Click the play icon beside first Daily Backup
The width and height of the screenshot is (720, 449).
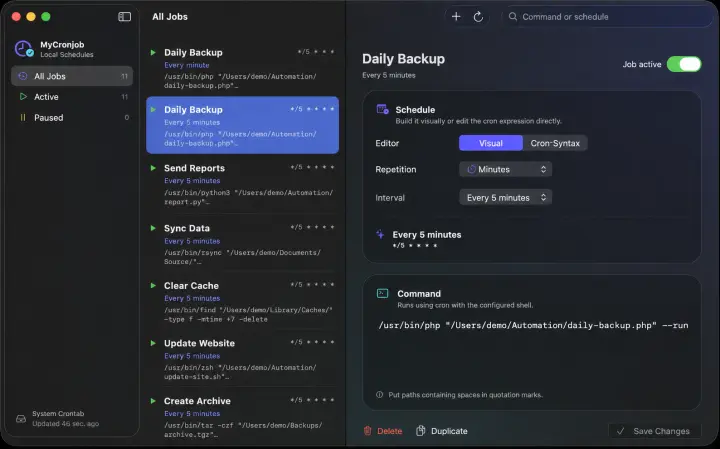pos(153,52)
